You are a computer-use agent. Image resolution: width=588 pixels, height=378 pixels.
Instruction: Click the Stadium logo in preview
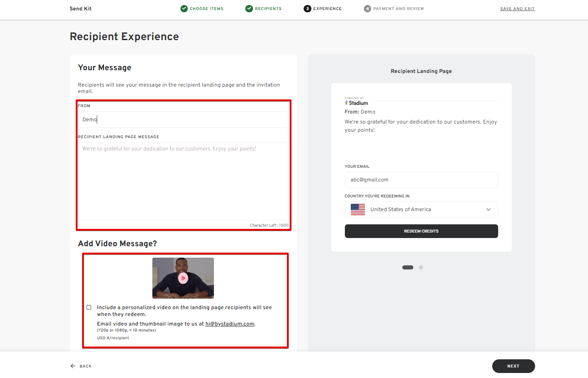point(356,103)
